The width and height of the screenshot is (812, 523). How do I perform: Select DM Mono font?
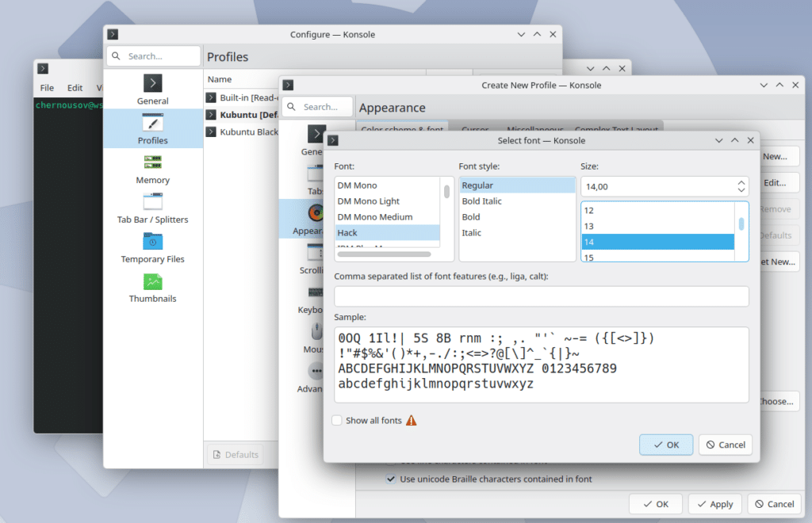click(387, 185)
